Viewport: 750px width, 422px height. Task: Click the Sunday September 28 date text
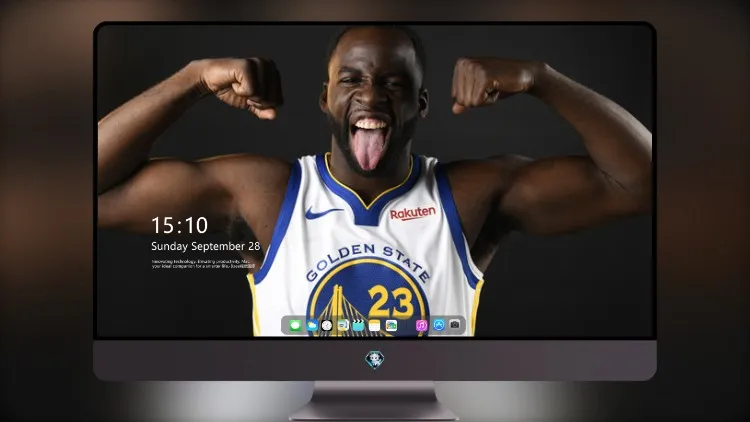pos(206,246)
